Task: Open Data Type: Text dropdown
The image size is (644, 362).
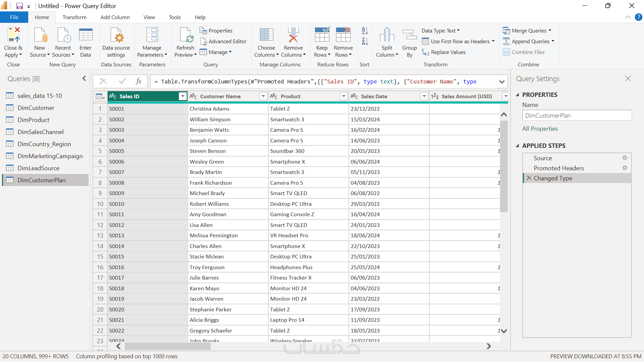Action: pos(440,31)
